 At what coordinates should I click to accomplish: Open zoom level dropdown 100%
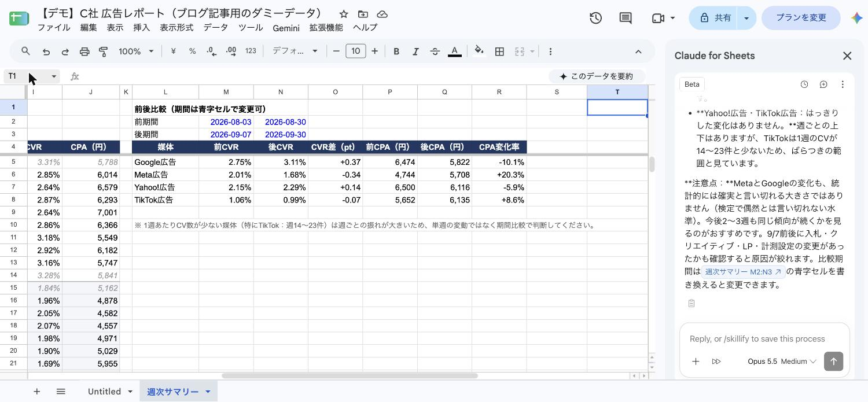136,51
